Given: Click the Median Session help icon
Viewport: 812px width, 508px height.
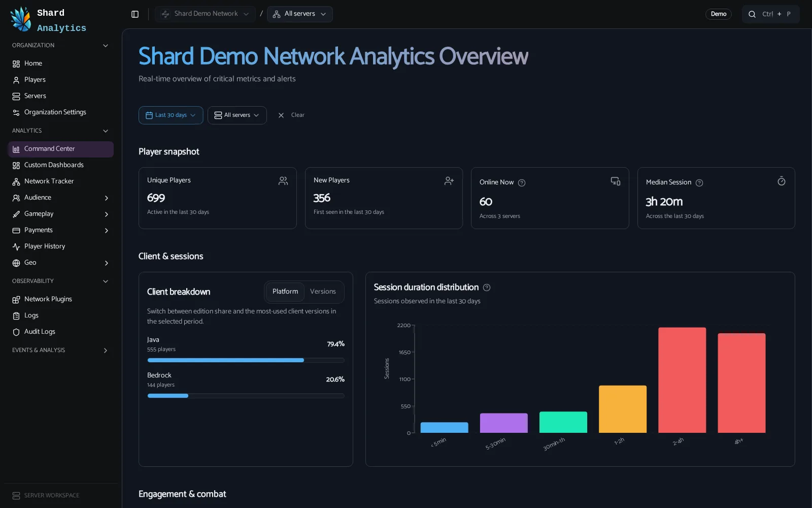Looking at the screenshot, I should pos(699,183).
